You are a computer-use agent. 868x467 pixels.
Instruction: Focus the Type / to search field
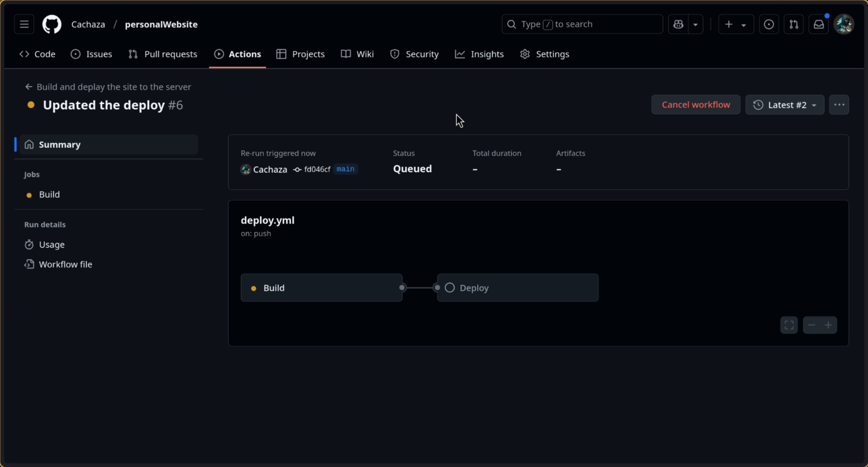582,24
